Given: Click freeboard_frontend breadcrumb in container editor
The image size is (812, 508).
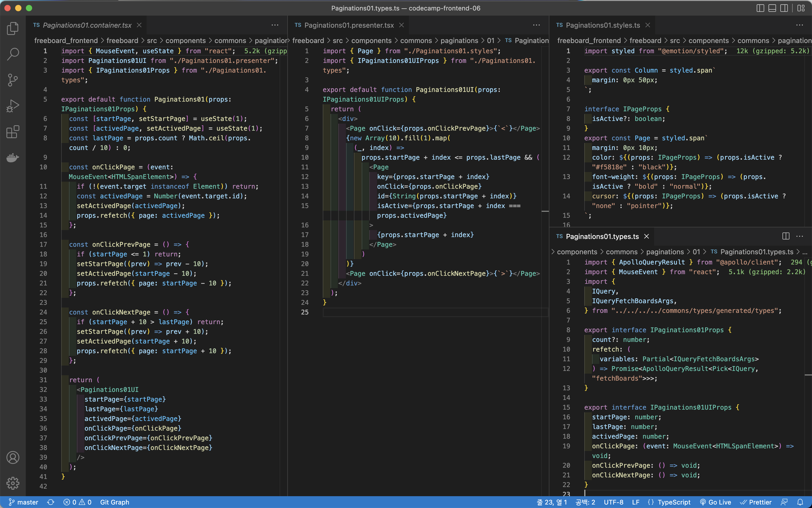Looking at the screenshot, I should tap(66, 41).
